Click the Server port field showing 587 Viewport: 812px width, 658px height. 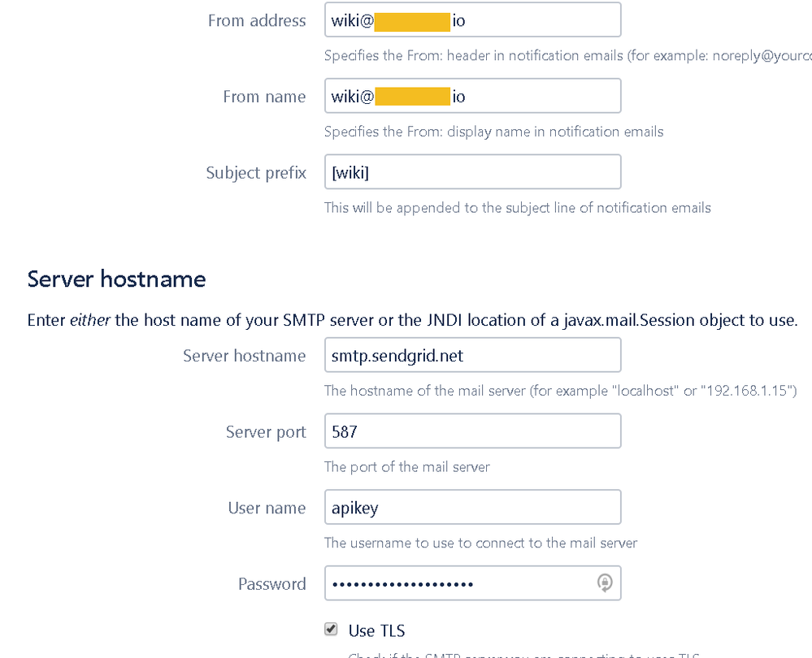(x=473, y=431)
